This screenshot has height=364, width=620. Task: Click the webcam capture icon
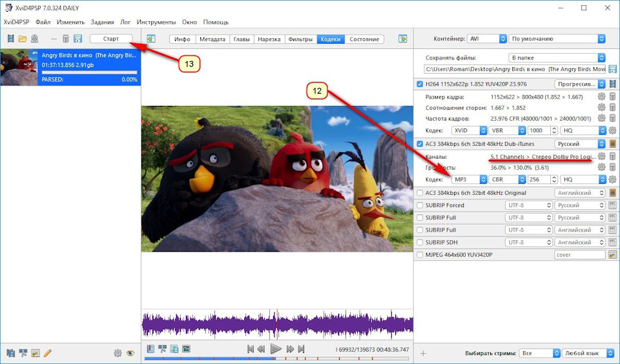pos(35,39)
